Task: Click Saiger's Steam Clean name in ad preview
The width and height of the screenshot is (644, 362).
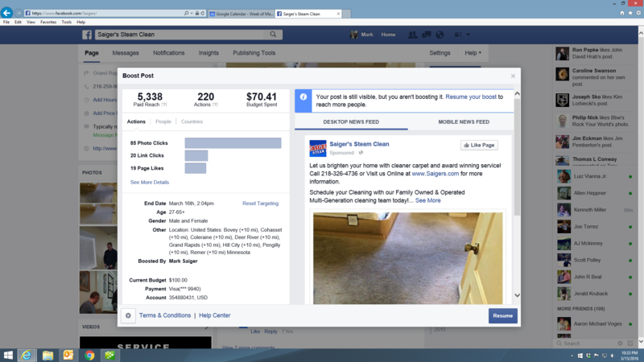Action: pyautogui.click(x=359, y=144)
